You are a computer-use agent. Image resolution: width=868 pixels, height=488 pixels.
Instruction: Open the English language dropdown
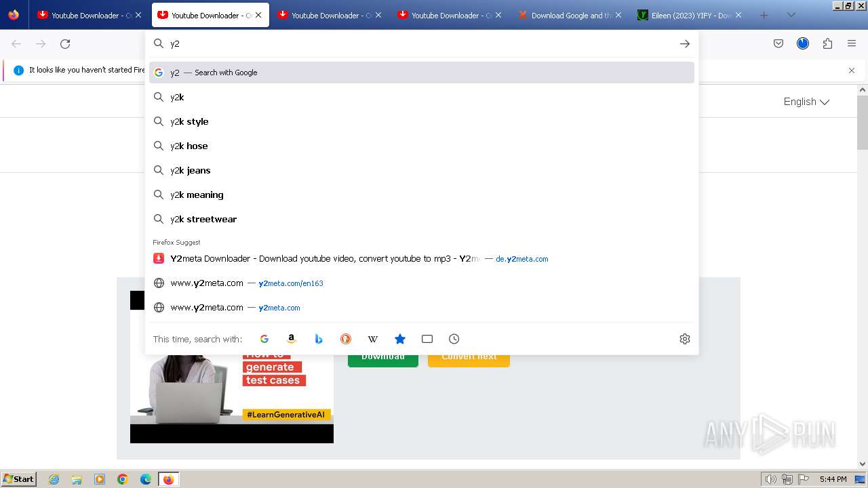[806, 102]
